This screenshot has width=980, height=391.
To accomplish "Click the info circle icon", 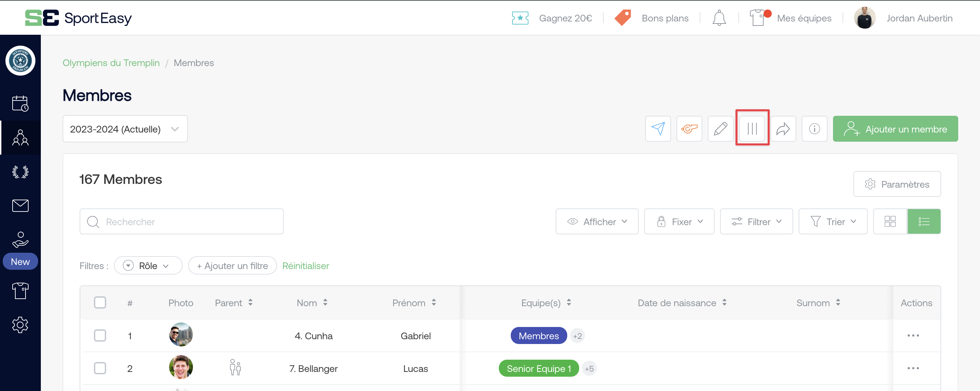I will point(814,129).
